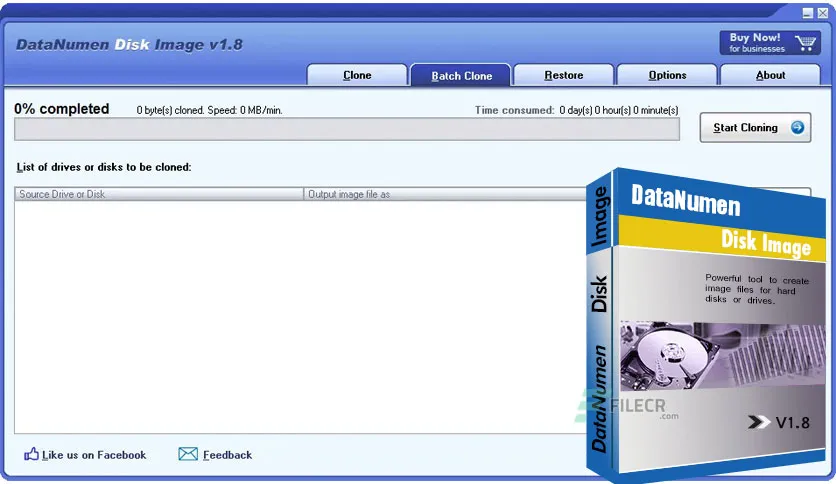Click '0 byte(s) cloned. Speed: 0 MB/min.' text
This screenshot has width=836, height=484.
(x=210, y=110)
